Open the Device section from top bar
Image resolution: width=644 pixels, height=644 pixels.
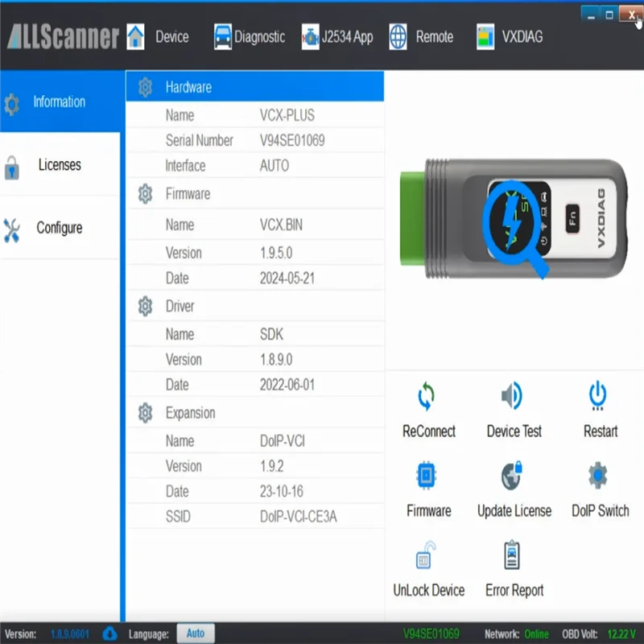click(161, 36)
